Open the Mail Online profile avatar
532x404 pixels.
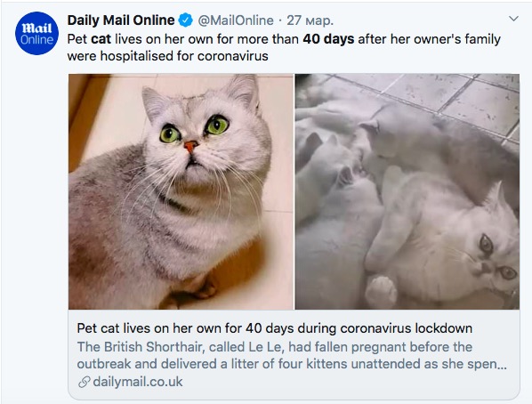[36, 33]
